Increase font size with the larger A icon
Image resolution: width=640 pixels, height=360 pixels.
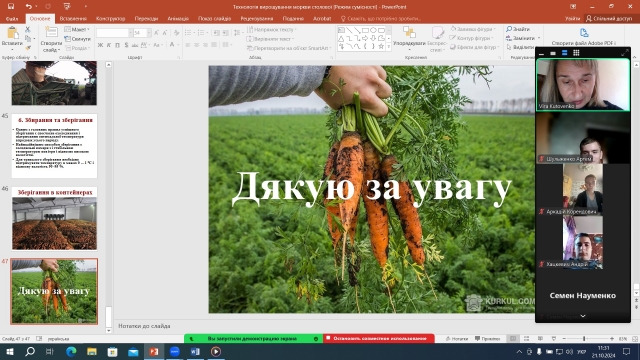[156, 33]
